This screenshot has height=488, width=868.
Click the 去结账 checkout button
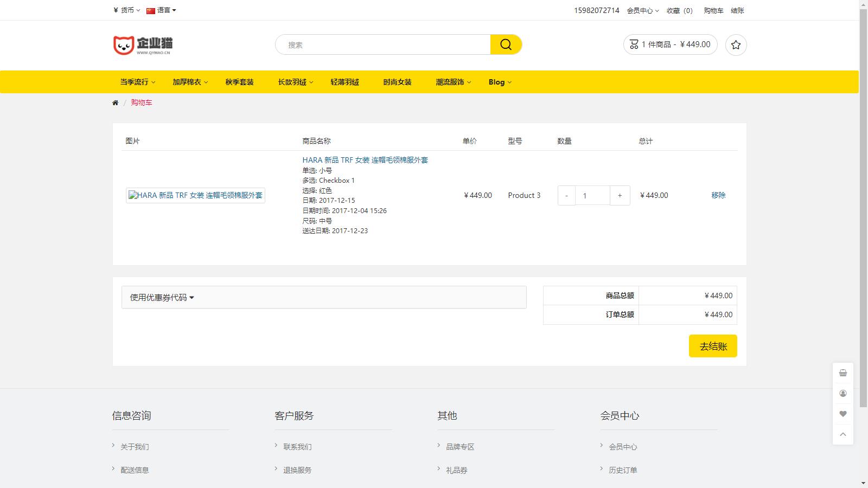pos(712,345)
